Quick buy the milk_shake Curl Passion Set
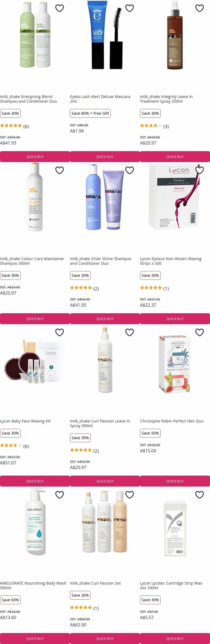 click(105, 638)
